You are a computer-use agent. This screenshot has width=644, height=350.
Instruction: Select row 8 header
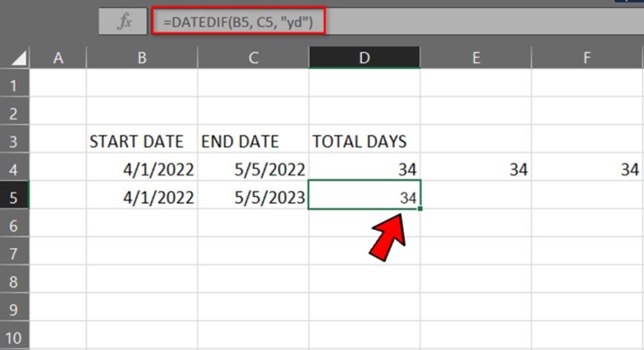click(x=14, y=282)
